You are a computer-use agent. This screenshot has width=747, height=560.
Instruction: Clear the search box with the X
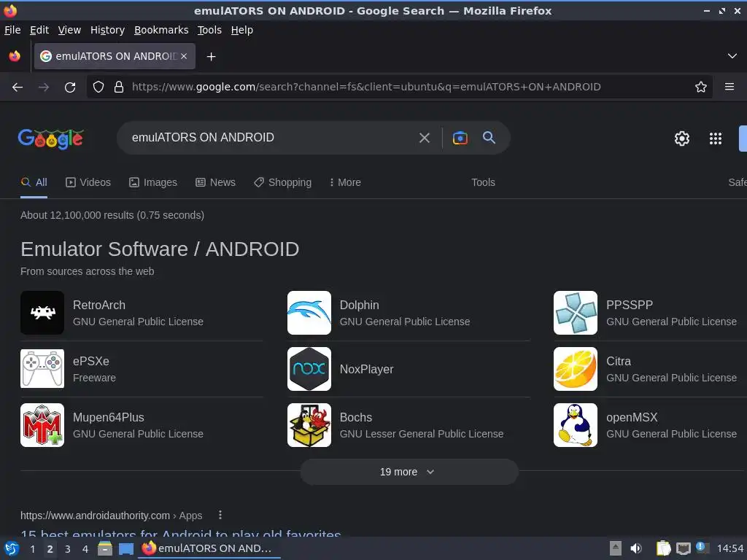[424, 138]
